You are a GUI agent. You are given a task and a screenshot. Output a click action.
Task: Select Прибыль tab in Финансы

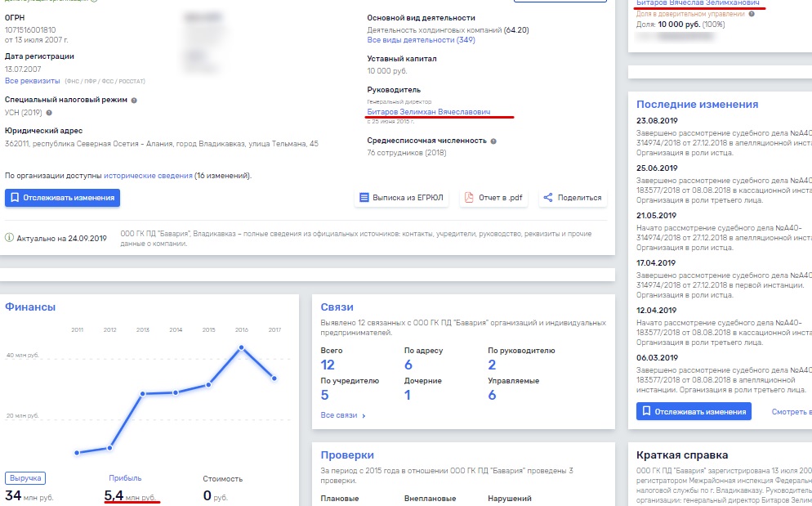(x=125, y=478)
